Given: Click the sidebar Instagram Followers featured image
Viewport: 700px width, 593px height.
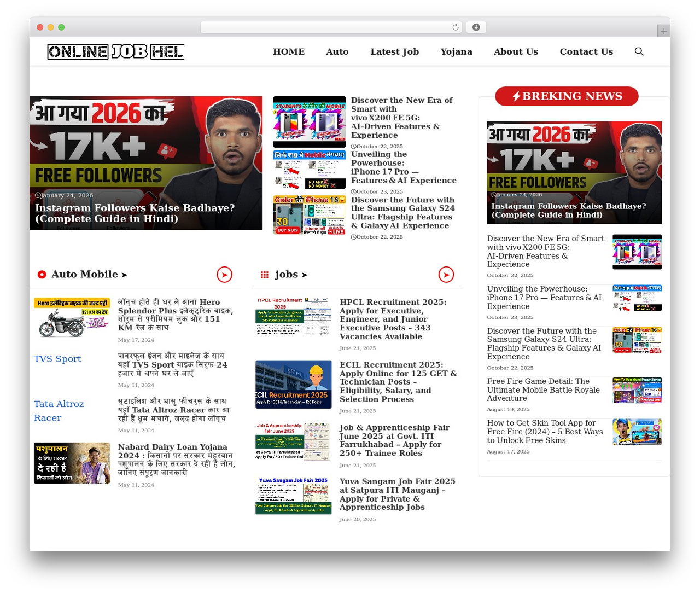Looking at the screenshot, I should click(574, 173).
